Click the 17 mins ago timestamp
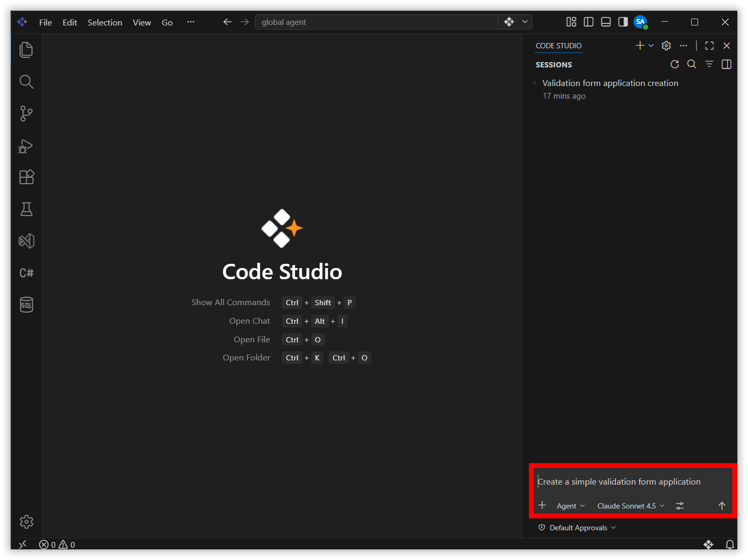This screenshot has width=748, height=560. (x=564, y=96)
